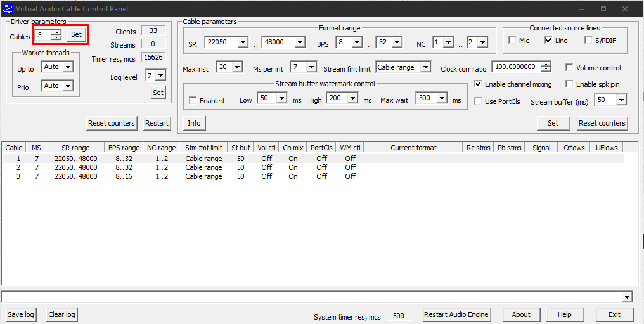The height and width of the screenshot is (324, 644).
Task: Enable the S/PDIF source line checkbox
Action: [588, 41]
